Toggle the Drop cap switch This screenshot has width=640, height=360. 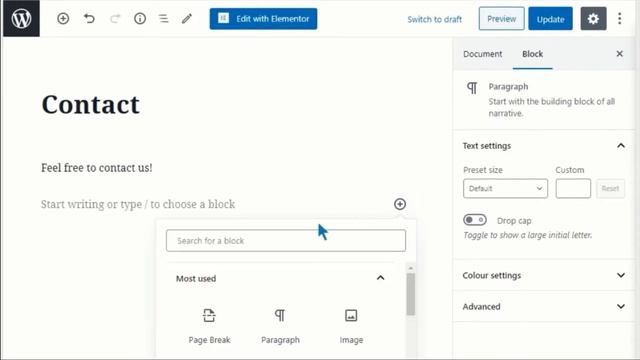coord(475,220)
